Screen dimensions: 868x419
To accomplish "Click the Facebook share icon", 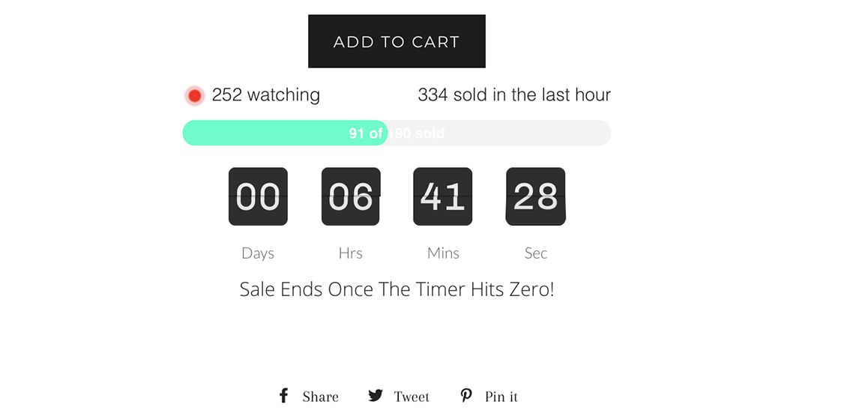I will (x=283, y=396).
